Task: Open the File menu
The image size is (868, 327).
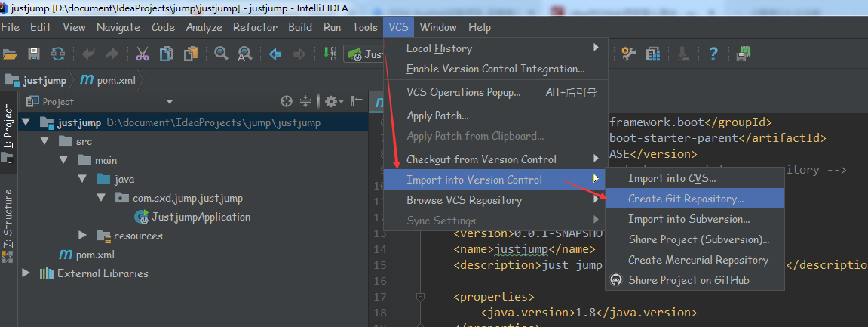Action: [x=10, y=27]
